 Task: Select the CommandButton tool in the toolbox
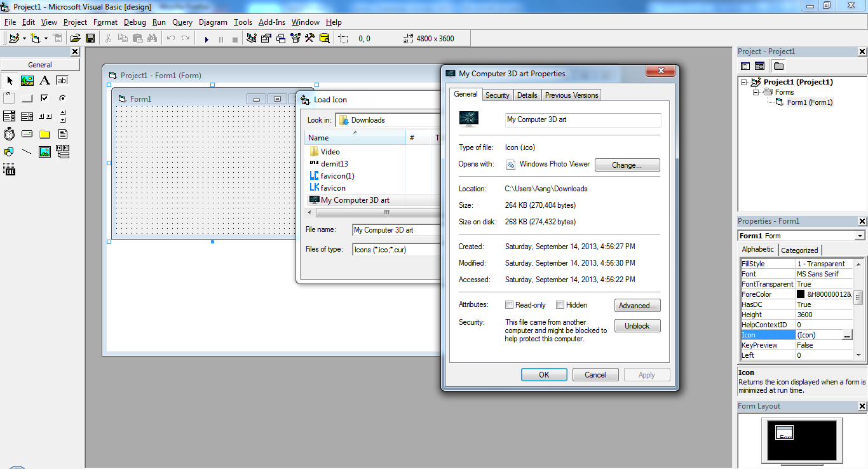click(27, 98)
